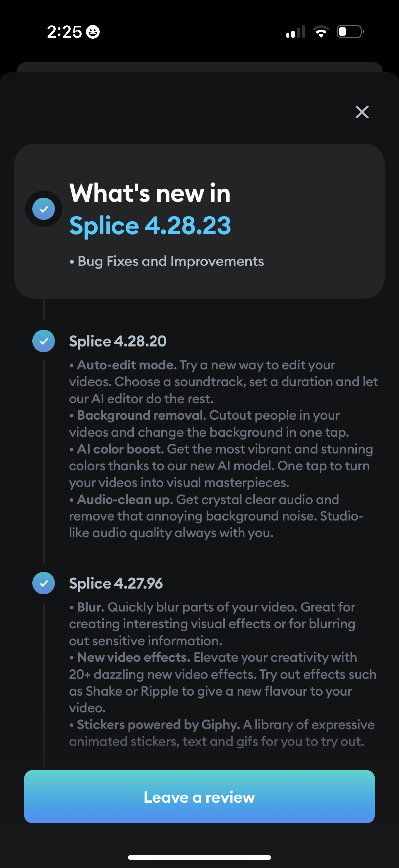Image resolution: width=399 pixels, height=868 pixels.
Task: Click the smiley emoji in the status bar
Action: [92, 31]
